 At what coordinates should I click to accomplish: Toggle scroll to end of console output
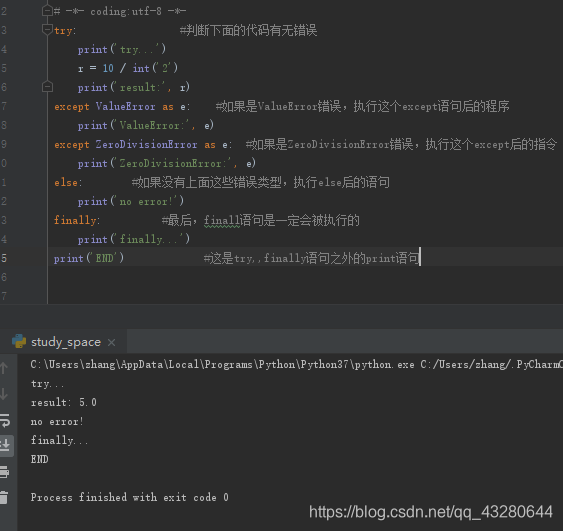pos(5,446)
